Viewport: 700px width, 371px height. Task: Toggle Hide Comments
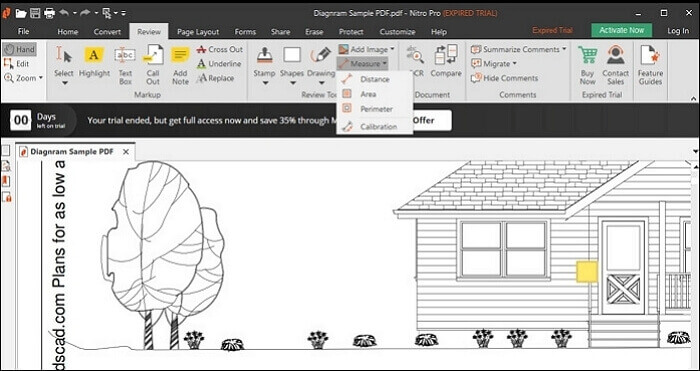pos(504,78)
